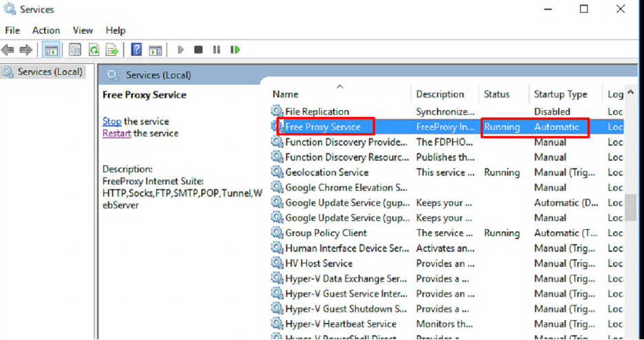
Task: Sort services by Status column header
Action: click(496, 94)
